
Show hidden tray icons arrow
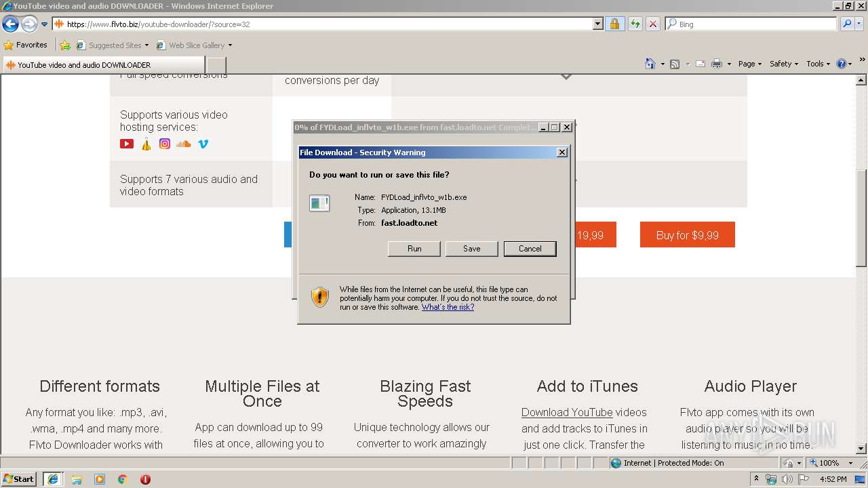pos(756,479)
